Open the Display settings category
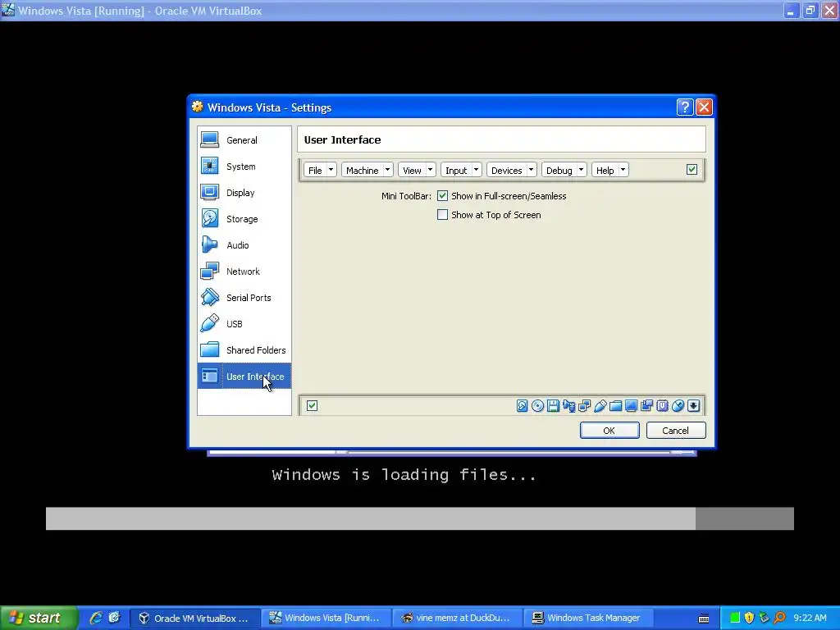 coord(244,192)
